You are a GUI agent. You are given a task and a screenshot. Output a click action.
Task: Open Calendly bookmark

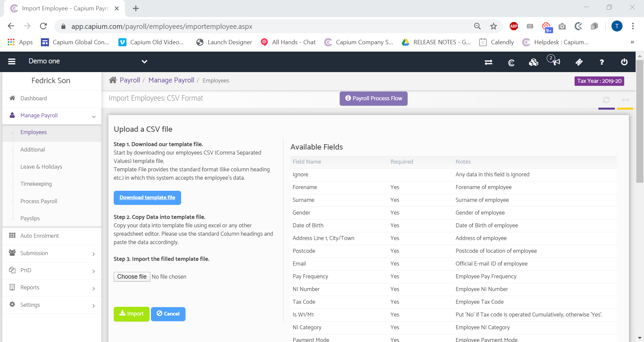tap(497, 42)
